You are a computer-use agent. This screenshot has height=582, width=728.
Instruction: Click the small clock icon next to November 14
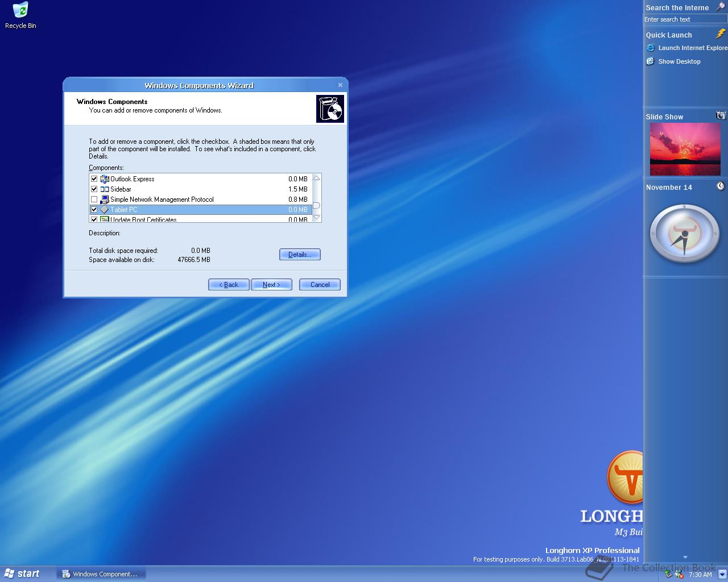721,186
